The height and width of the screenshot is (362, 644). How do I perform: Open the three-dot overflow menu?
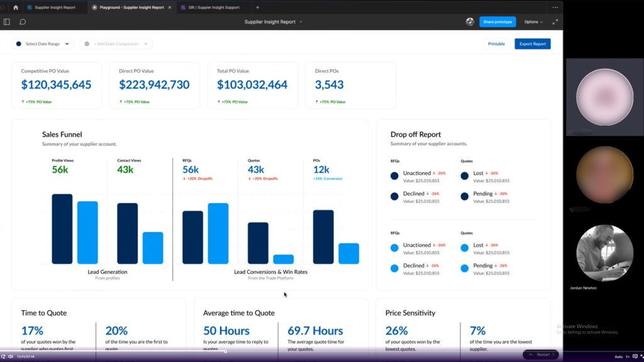555,8
